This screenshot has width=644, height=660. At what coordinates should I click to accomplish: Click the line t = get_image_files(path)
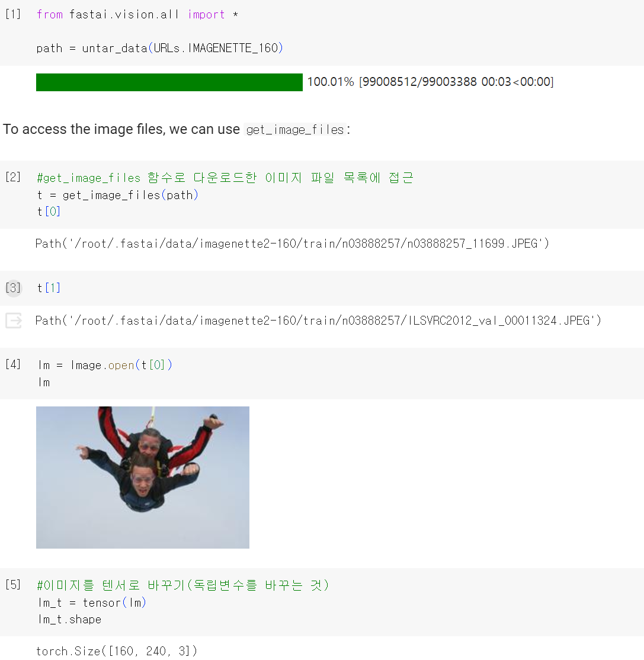117,196
